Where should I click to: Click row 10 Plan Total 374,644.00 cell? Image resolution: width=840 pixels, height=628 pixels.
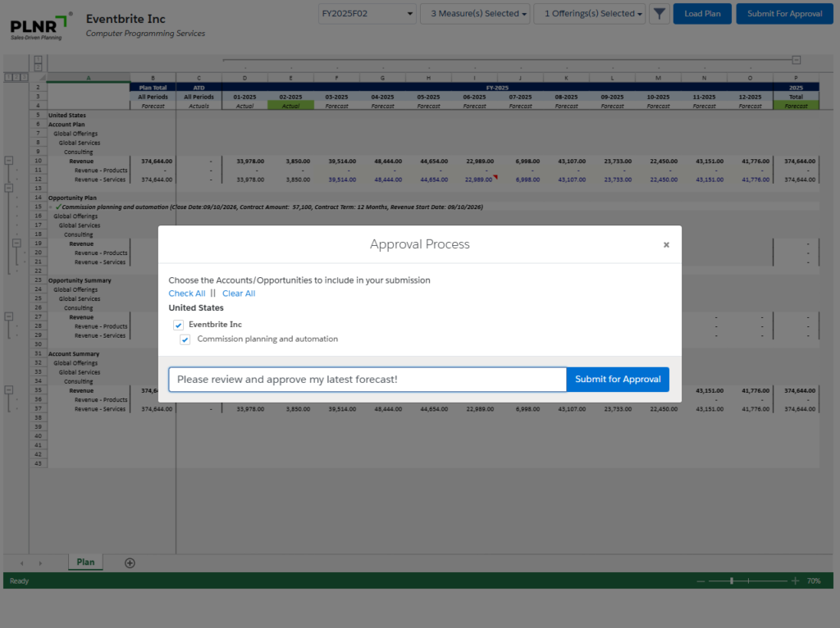click(x=153, y=162)
